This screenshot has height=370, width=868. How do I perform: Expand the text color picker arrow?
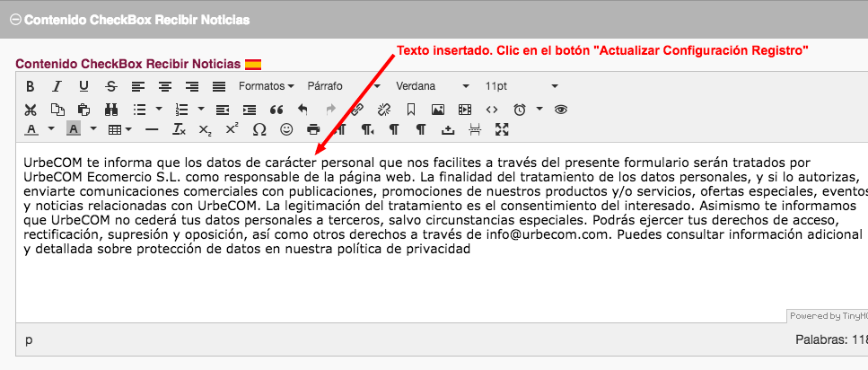coord(51,129)
